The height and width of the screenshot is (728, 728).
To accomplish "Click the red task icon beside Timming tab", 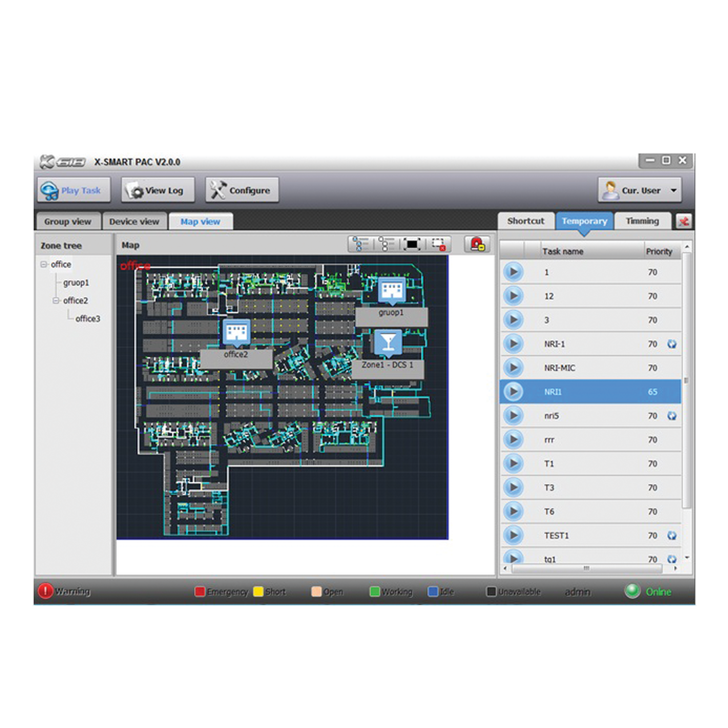I will pos(684,222).
